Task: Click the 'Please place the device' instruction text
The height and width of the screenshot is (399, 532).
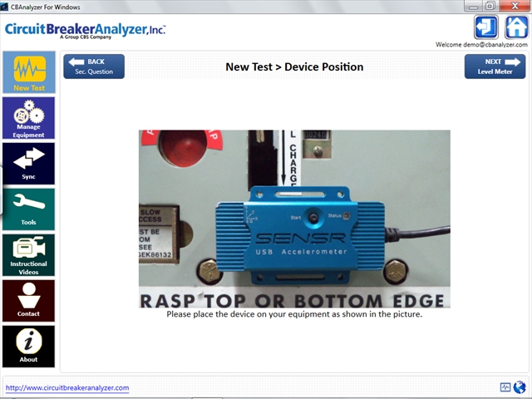Action: 294,314
